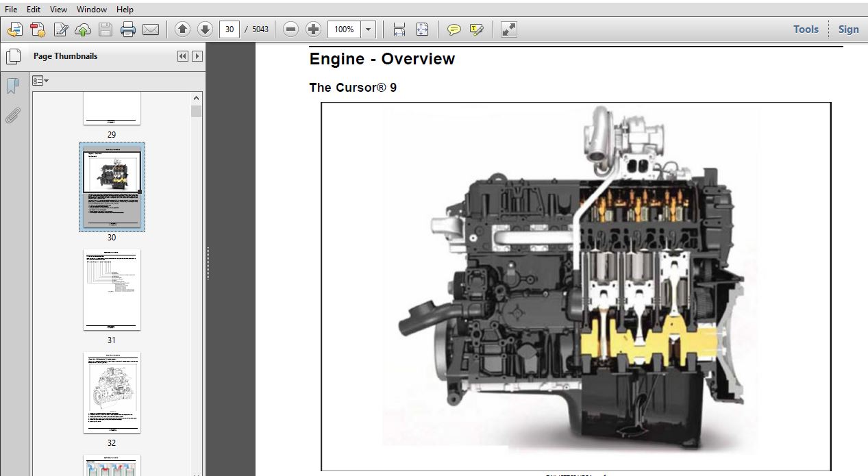The image size is (868, 476).
Task: Switch to read mode view
Action: (508, 29)
